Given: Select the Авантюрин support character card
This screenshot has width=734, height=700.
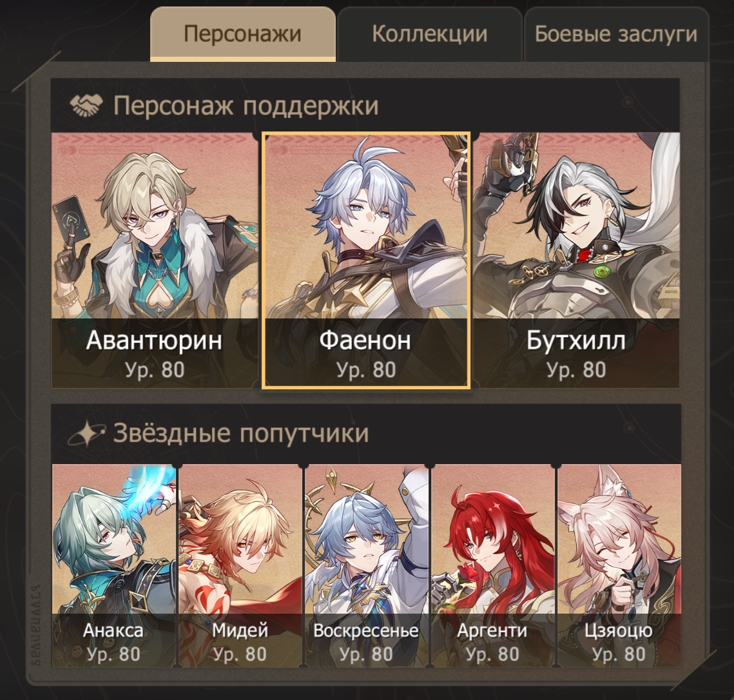Looking at the screenshot, I should (155, 260).
